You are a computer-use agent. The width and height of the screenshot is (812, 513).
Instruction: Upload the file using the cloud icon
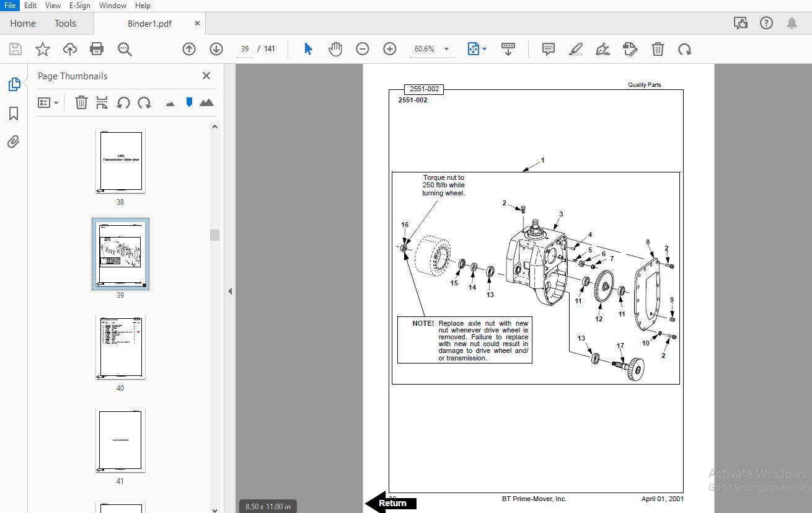(70, 49)
